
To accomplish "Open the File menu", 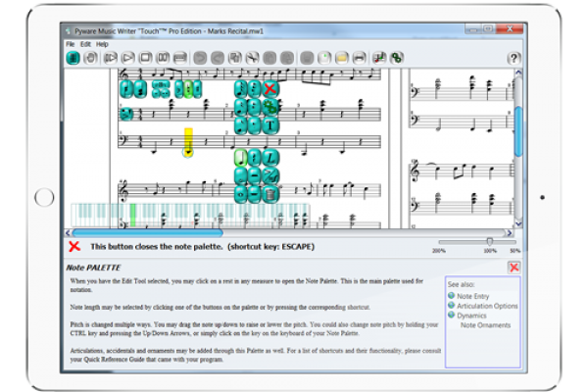I will pyautogui.click(x=70, y=44).
